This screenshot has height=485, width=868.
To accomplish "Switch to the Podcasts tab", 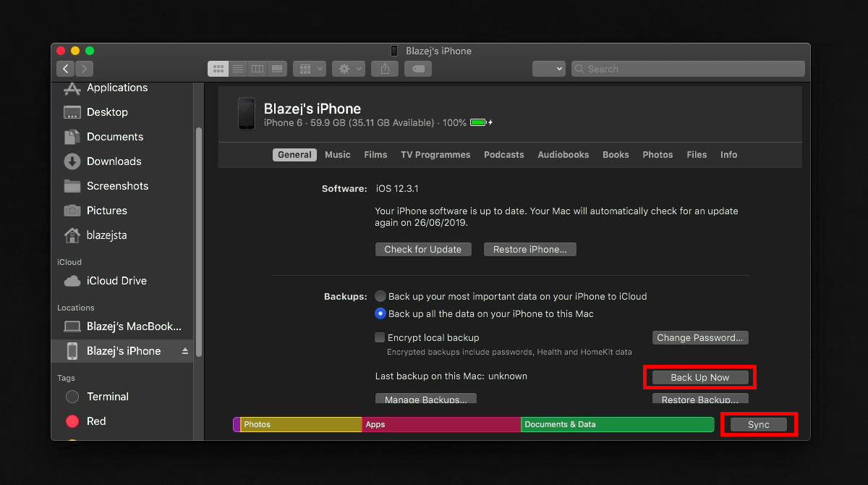I will (504, 155).
